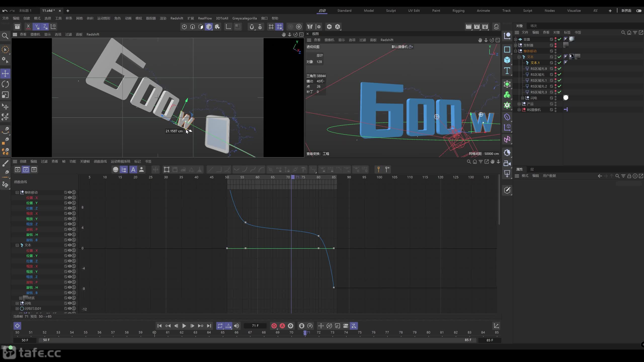Click the record active objects keyframe button
644x362 pixels.
274,326
